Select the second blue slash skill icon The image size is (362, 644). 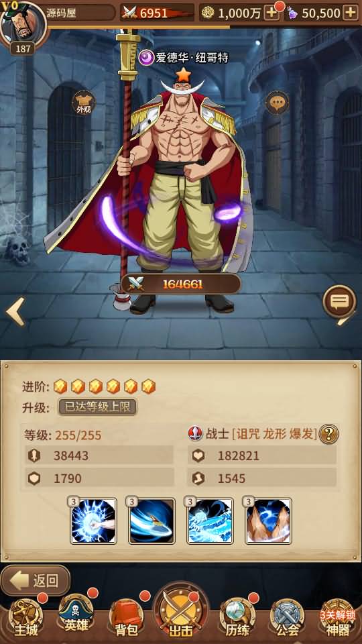pos(152,521)
